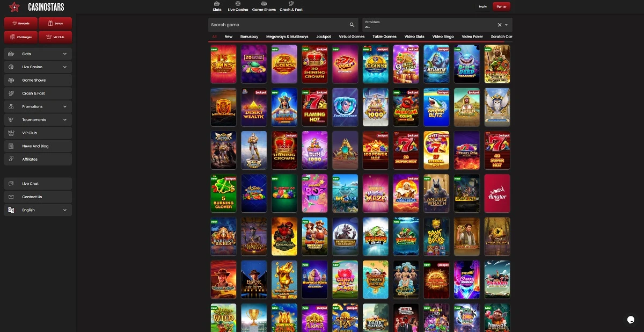Viewport: 644px width, 332px height.
Task: Switch to the Video Slots tab
Action: tap(414, 37)
